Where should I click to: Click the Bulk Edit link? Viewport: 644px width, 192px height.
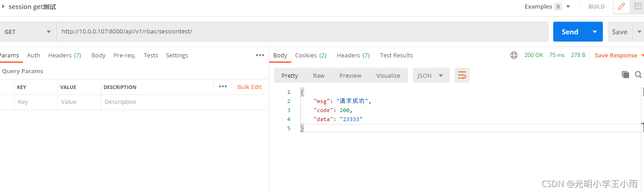(x=250, y=87)
